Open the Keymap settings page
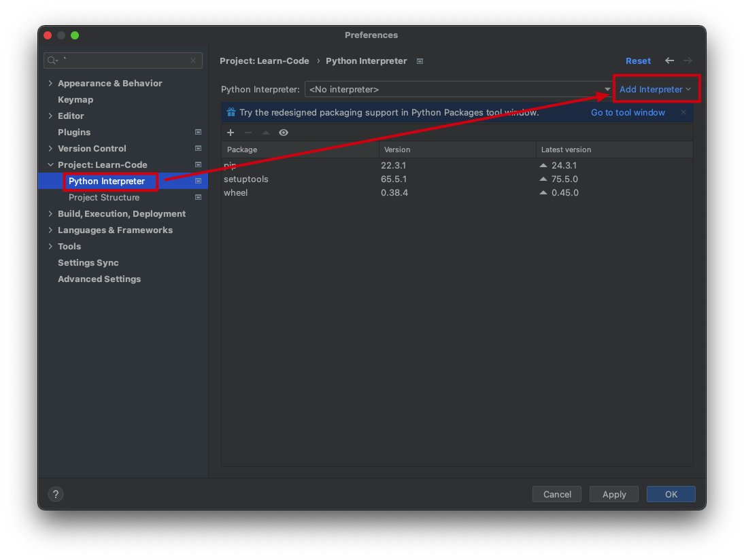The width and height of the screenshot is (744, 560). 75,99
